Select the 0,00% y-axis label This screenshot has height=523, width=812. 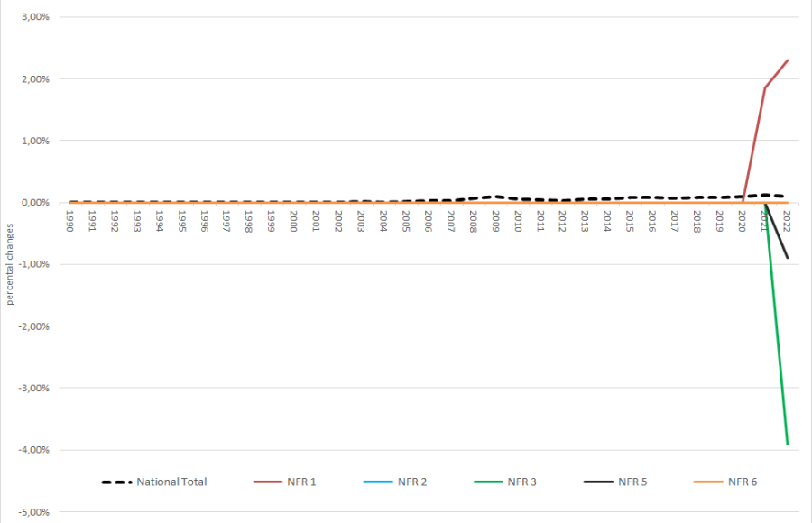pos(32,203)
